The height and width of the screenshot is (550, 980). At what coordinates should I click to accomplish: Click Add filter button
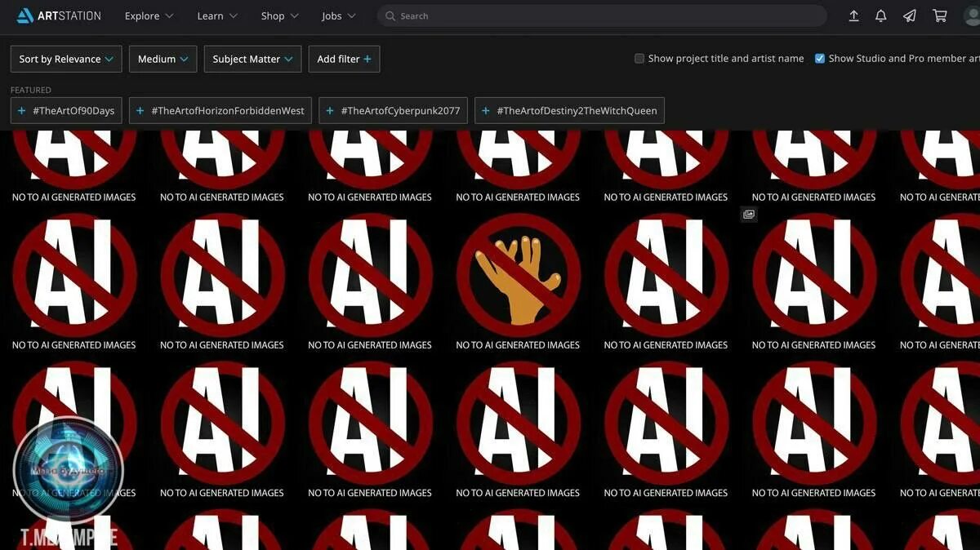(x=344, y=59)
